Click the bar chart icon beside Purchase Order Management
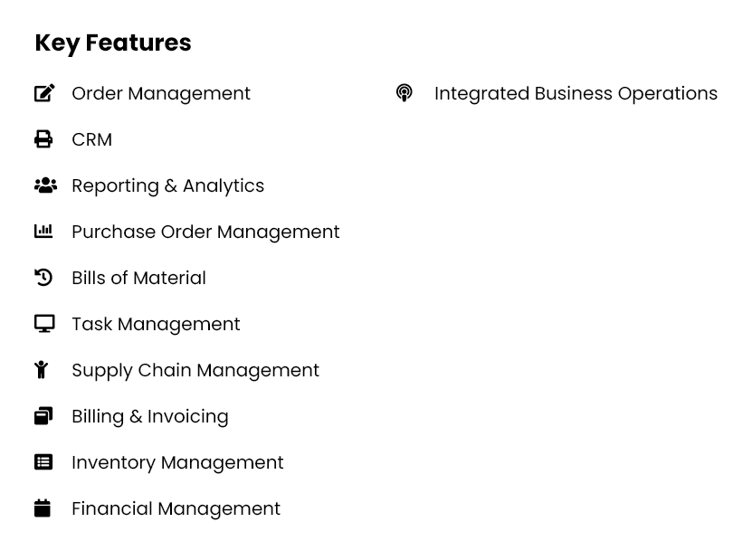The width and height of the screenshot is (733, 560). 43,231
